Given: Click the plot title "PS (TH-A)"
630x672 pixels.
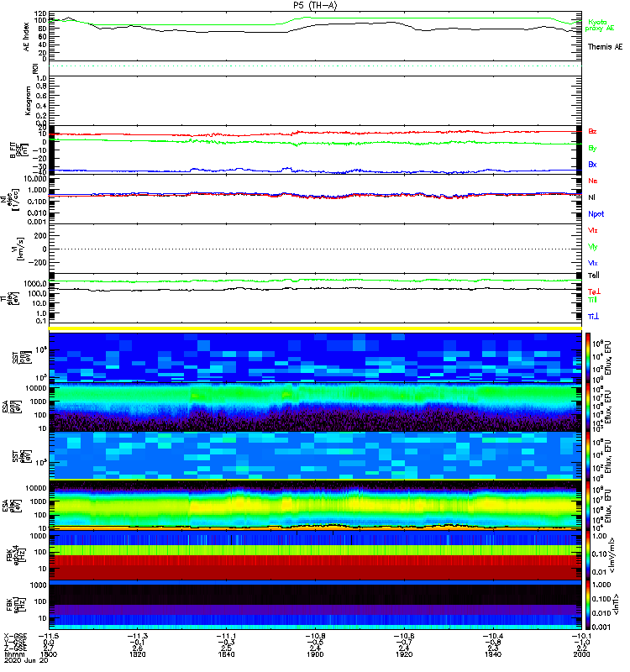Looking at the screenshot, I should point(315,5).
